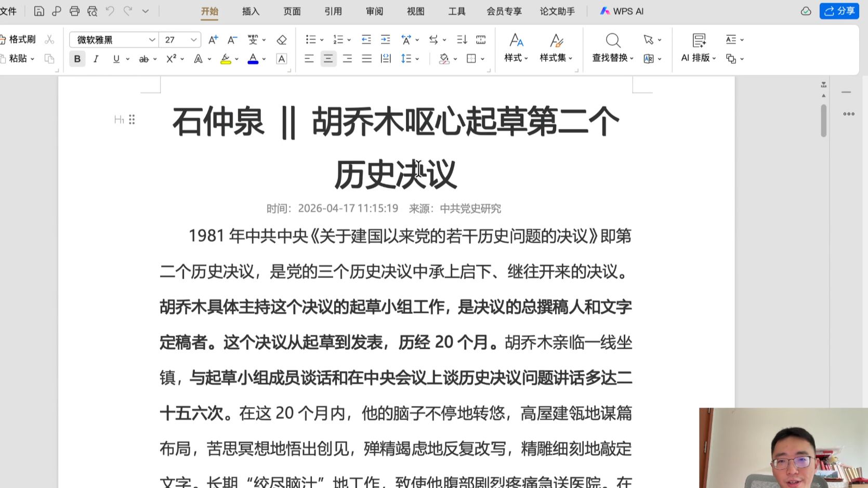This screenshot has height=488, width=868.
Task: Click the three-dots icon in right sidebar
Action: (849, 114)
